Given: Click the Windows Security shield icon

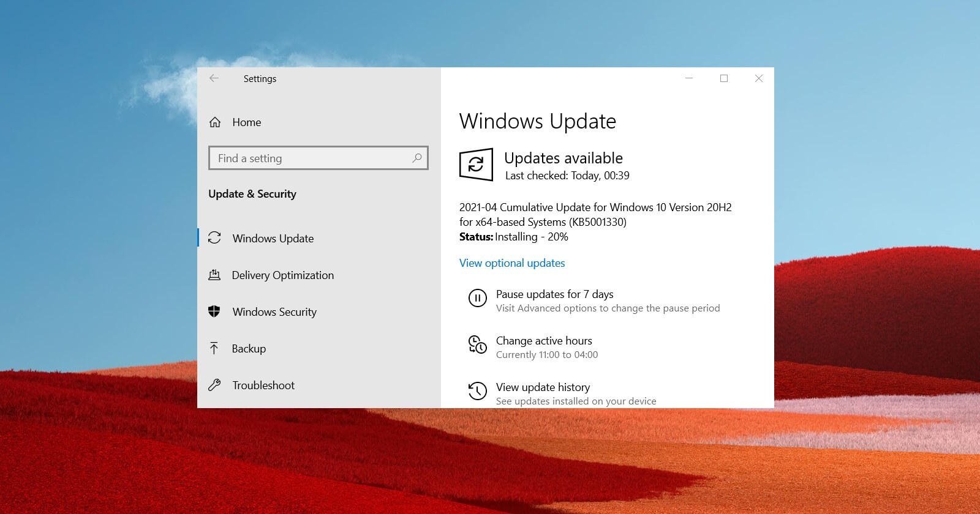Looking at the screenshot, I should 214,311.
